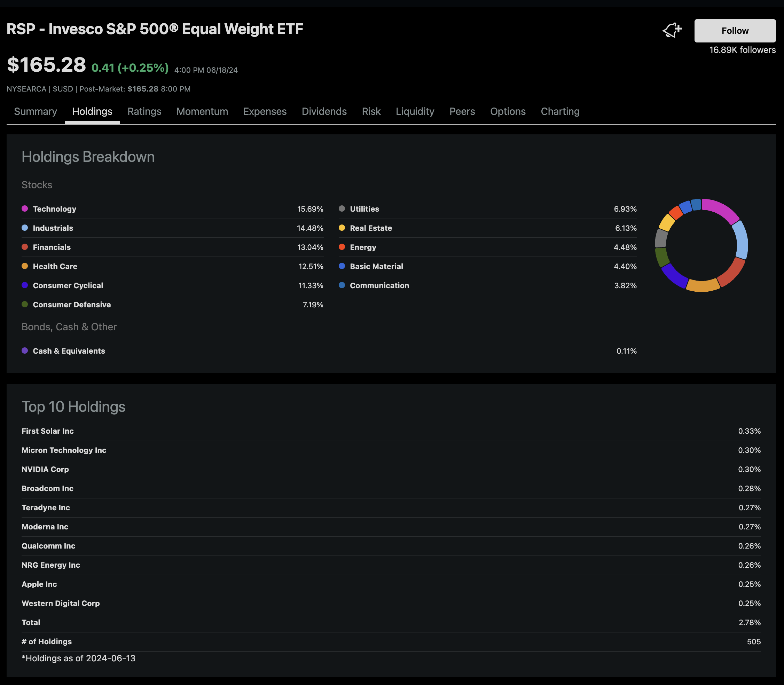Screen dimensions: 784x685
Task: Click the Industrials light blue legend dot
Action: (25, 228)
